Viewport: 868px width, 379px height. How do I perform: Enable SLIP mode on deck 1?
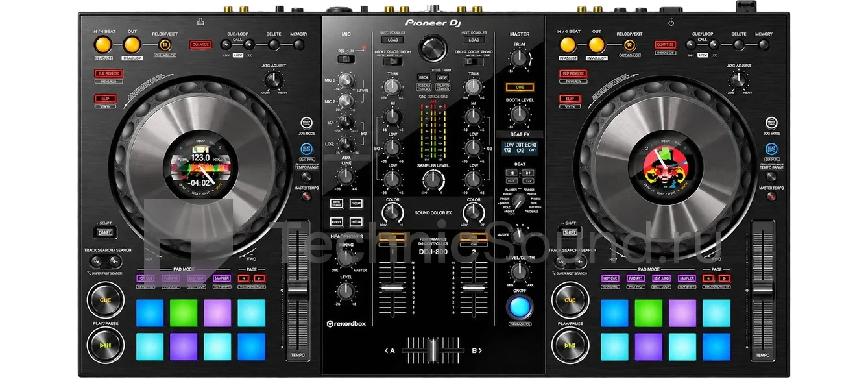[x=104, y=98]
